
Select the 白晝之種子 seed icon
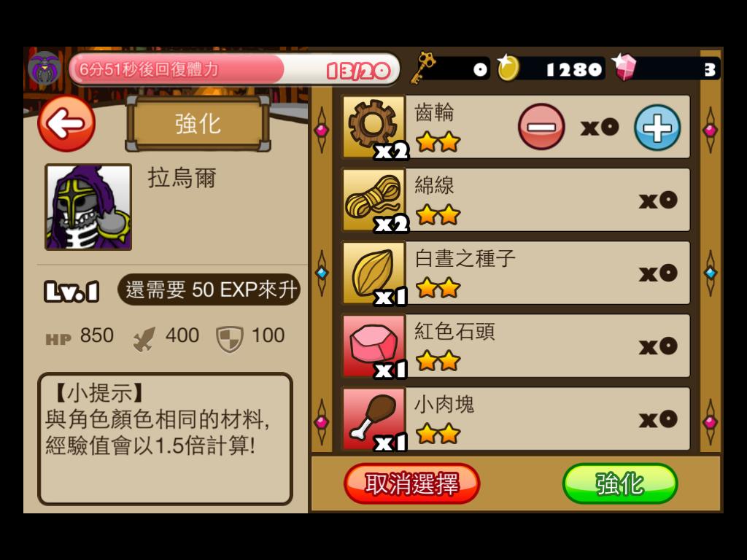pos(374,273)
